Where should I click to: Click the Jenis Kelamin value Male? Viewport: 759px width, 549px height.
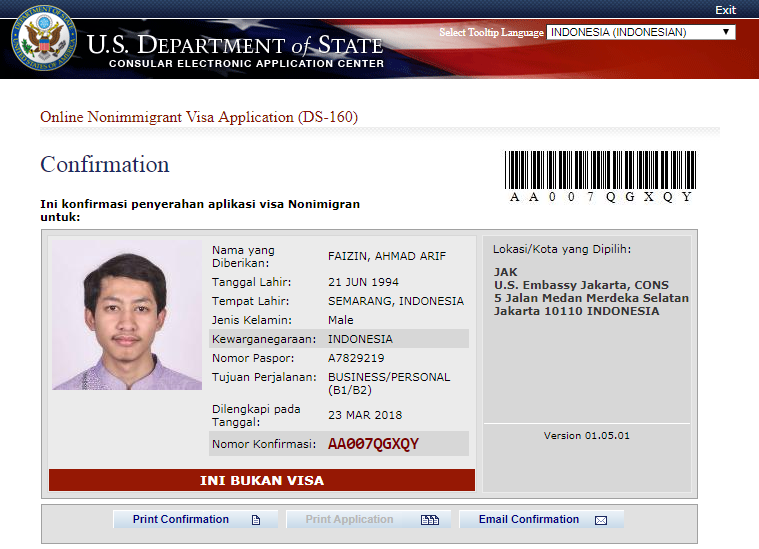click(340, 320)
